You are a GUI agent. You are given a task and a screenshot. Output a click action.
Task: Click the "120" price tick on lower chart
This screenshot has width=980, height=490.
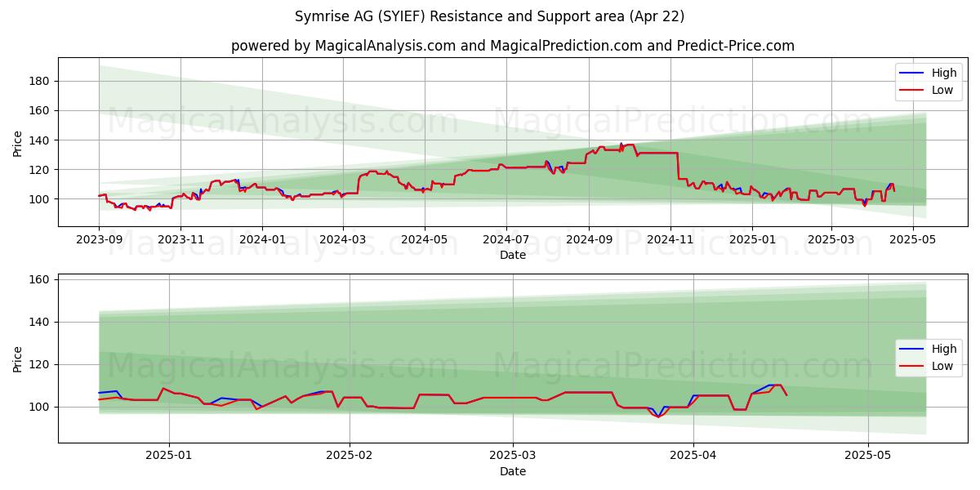[x=41, y=364]
